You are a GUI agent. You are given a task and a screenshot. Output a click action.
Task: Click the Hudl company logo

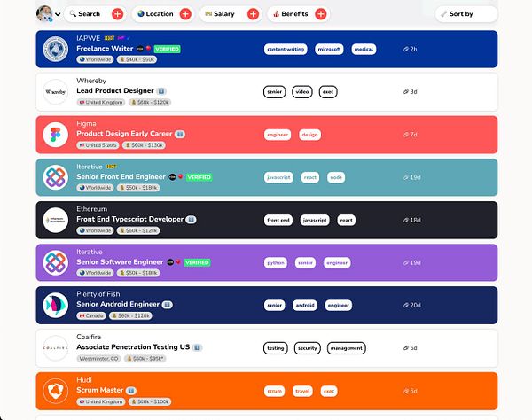(56, 391)
